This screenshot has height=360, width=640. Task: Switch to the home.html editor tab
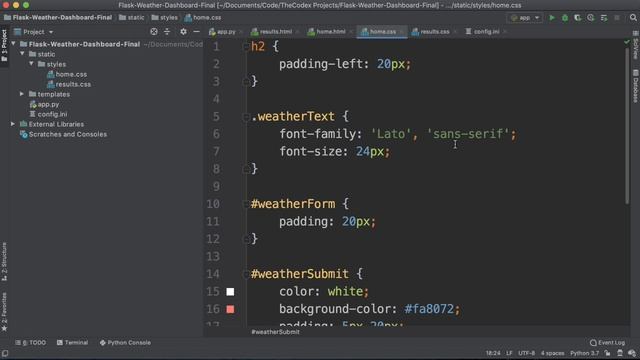(x=329, y=32)
